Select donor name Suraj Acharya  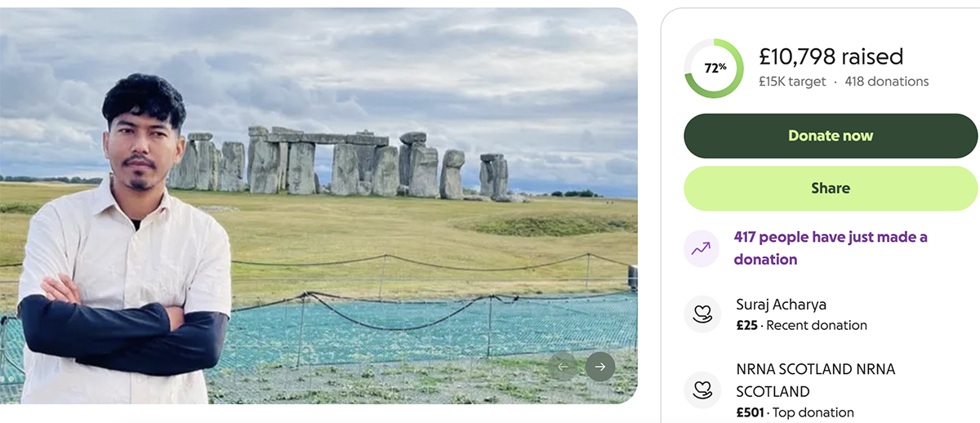[782, 305]
